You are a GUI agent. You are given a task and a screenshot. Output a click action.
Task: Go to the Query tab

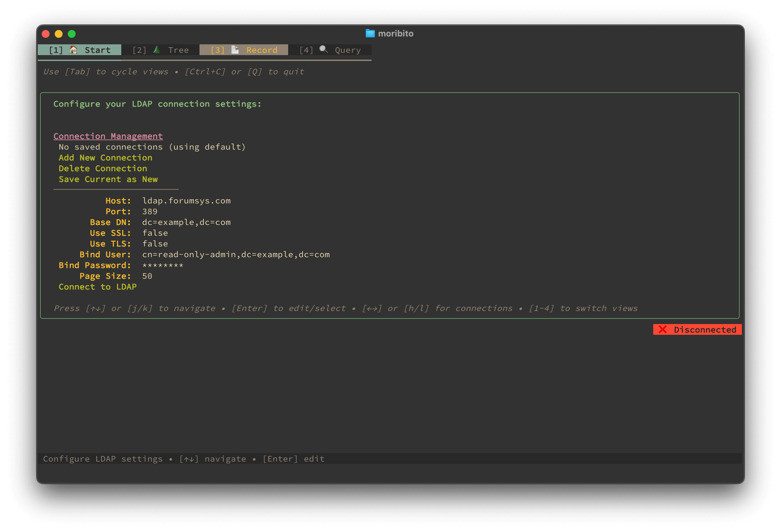coord(330,50)
